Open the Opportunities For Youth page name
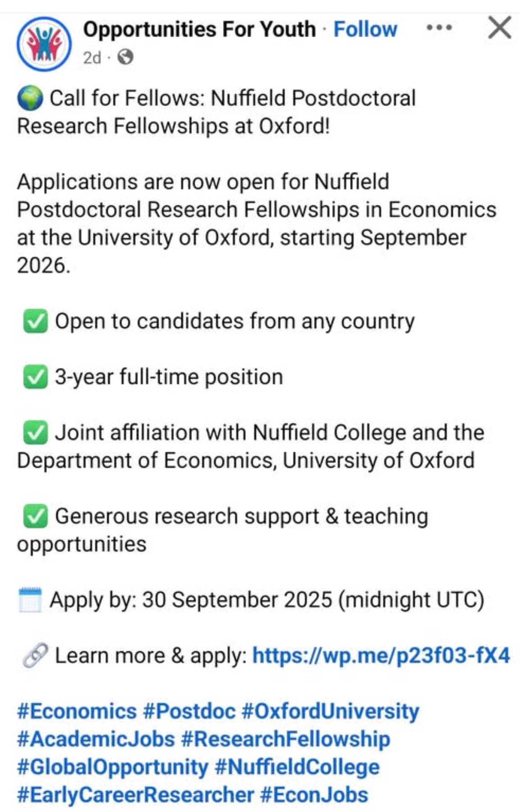 pyautogui.click(x=199, y=29)
